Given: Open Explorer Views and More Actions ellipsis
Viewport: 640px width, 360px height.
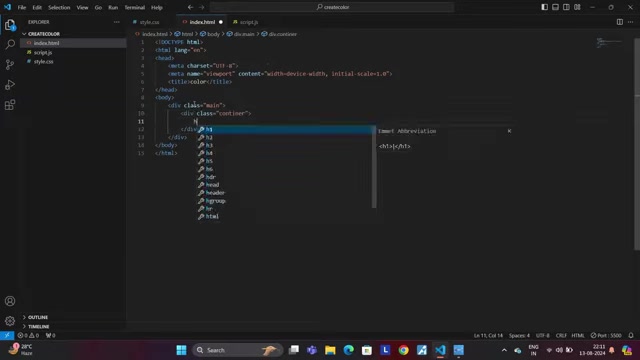Looking at the screenshot, I should click(x=117, y=22).
